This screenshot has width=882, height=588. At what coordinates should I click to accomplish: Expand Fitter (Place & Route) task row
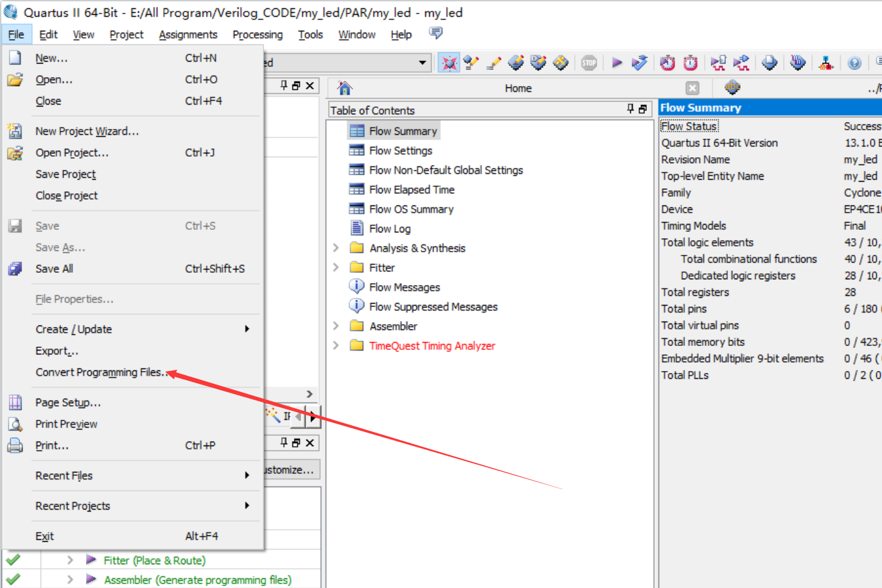click(x=70, y=560)
